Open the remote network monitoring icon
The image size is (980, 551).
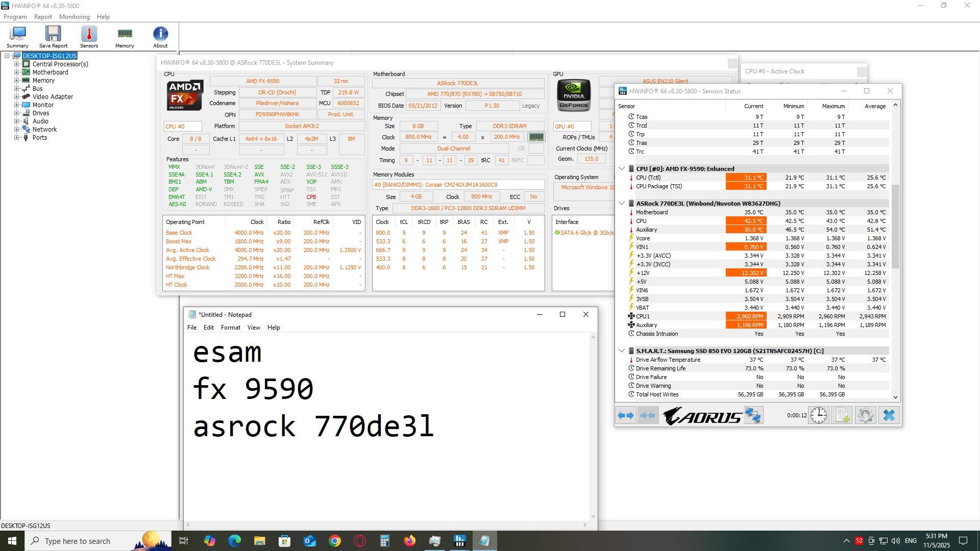point(753,416)
